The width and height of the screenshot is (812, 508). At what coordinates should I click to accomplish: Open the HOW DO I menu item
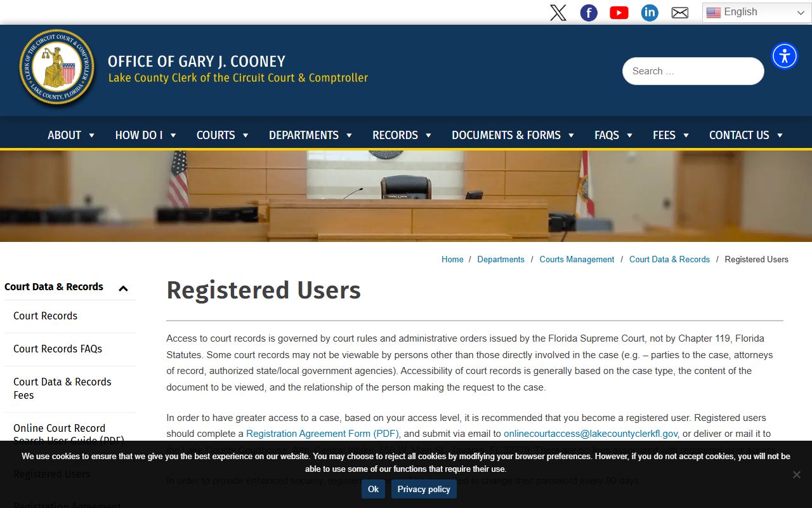pyautogui.click(x=139, y=135)
